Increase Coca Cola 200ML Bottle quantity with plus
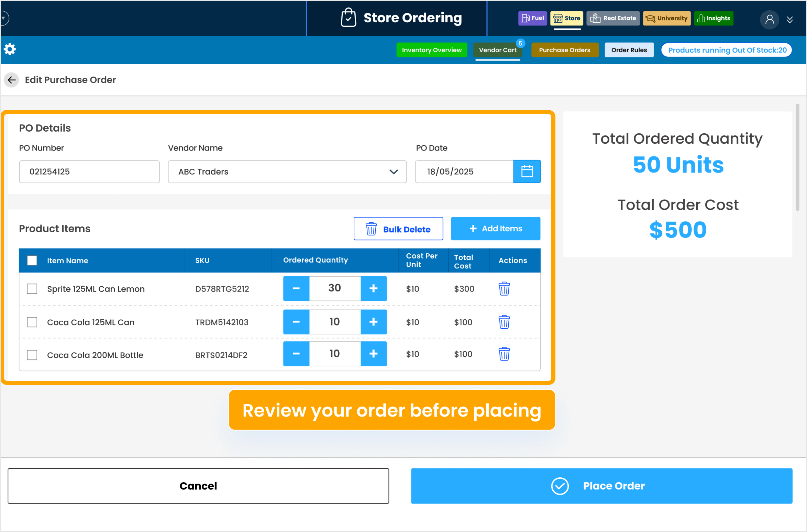Screen dimensions: 807x532 (374, 354)
